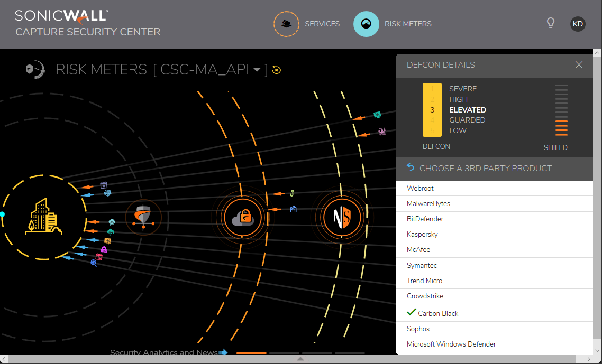Image resolution: width=602 pixels, height=364 pixels.
Task: Select Crowdstrike as 3rd party product
Action: [495, 296]
